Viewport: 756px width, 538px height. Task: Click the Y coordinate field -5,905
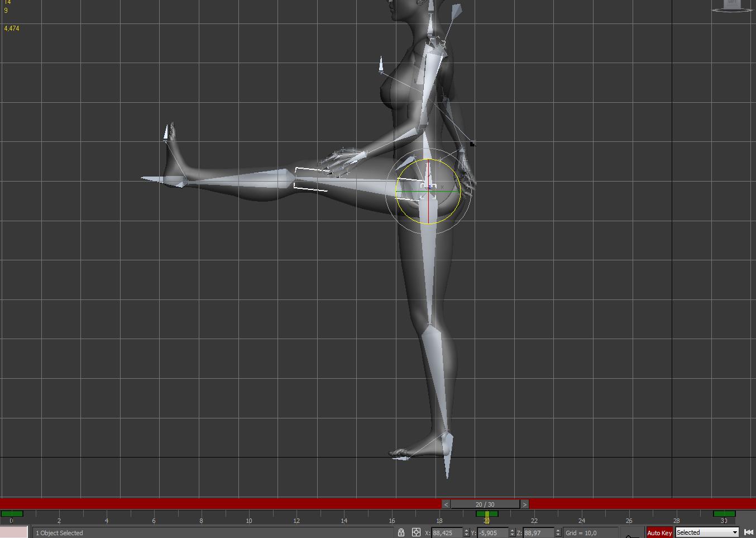point(492,532)
